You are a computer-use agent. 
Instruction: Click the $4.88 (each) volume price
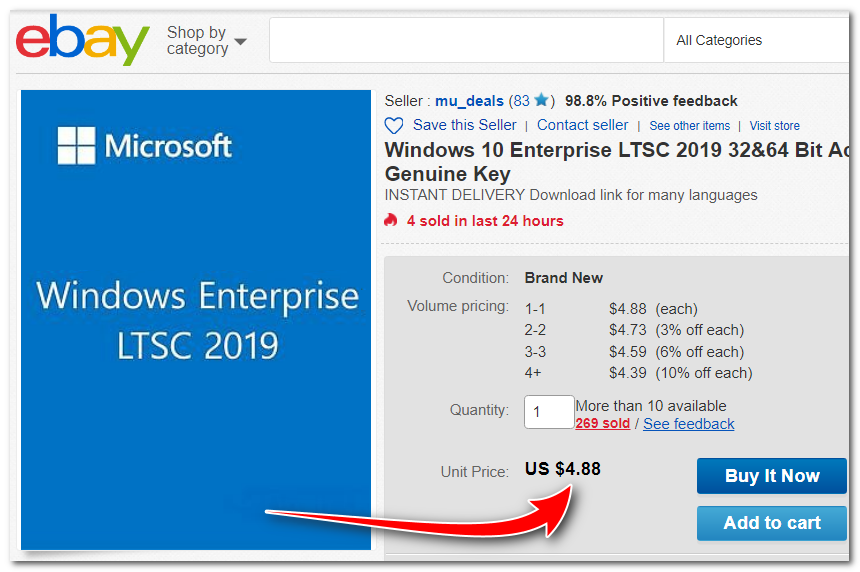tap(653, 309)
